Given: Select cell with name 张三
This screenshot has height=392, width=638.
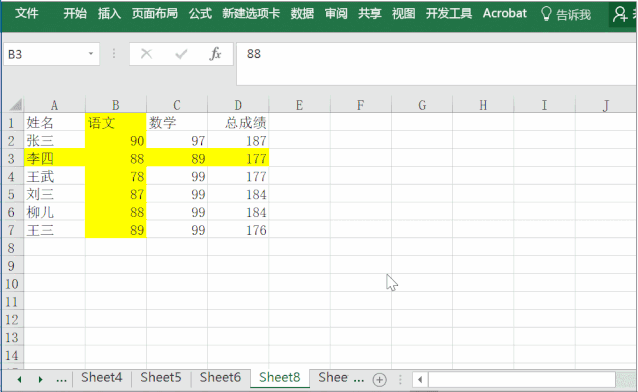Looking at the screenshot, I should point(55,140).
